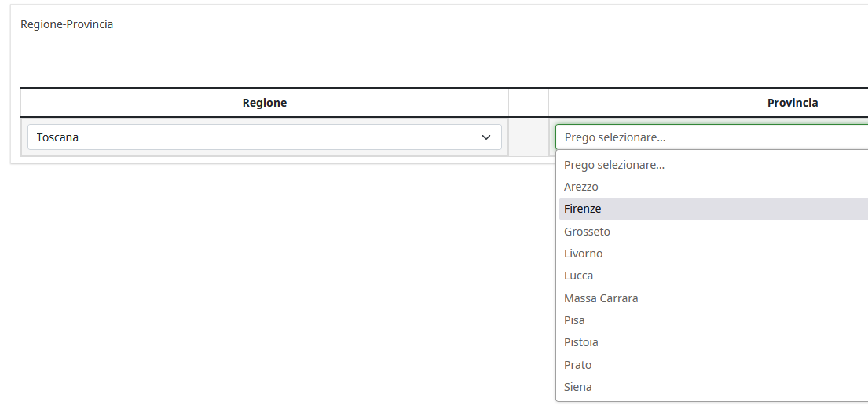Screen dimensions: 868x409
Task: Choose Arezzo from the province list
Action: click(x=581, y=187)
